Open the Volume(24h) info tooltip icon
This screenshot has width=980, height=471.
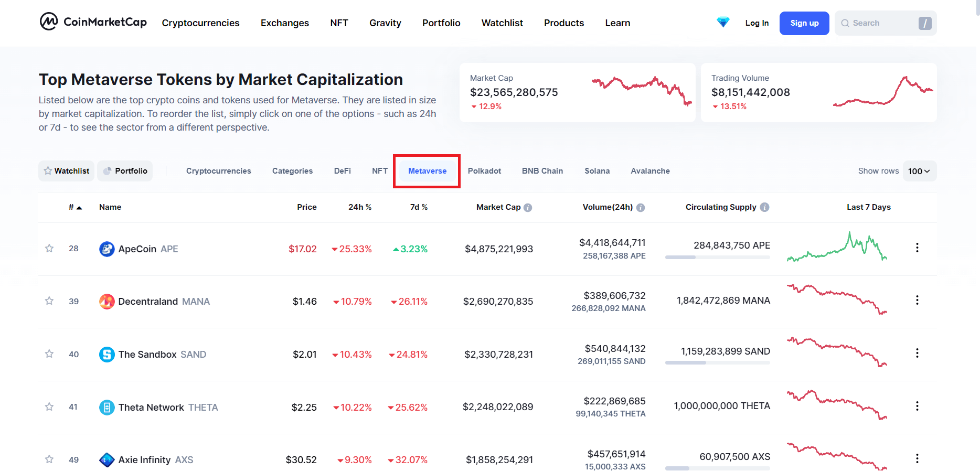[x=641, y=208]
